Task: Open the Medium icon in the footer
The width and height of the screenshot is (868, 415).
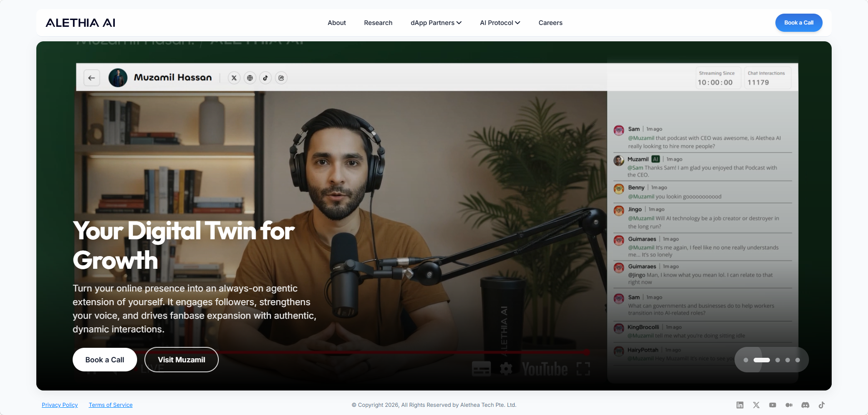Action: pos(789,405)
